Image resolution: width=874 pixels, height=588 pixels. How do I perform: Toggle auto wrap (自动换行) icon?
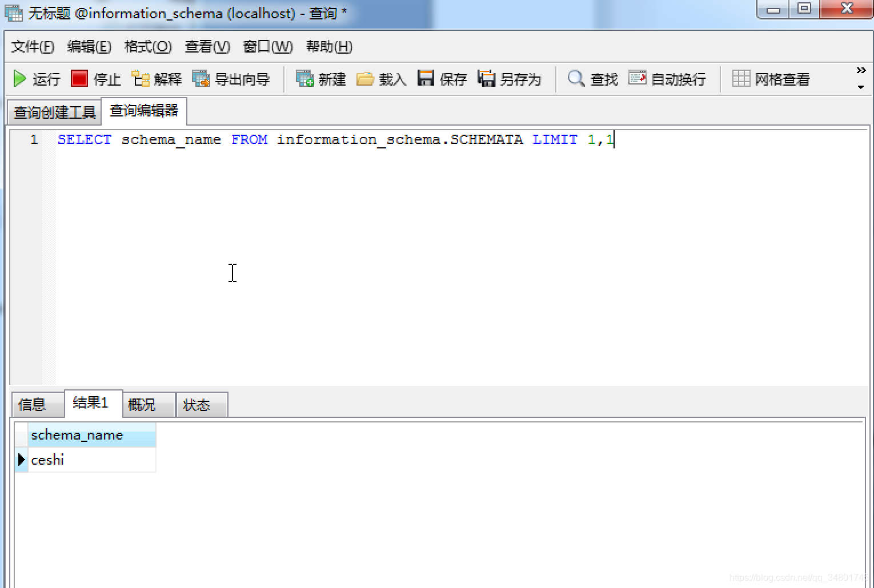point(638,78)
